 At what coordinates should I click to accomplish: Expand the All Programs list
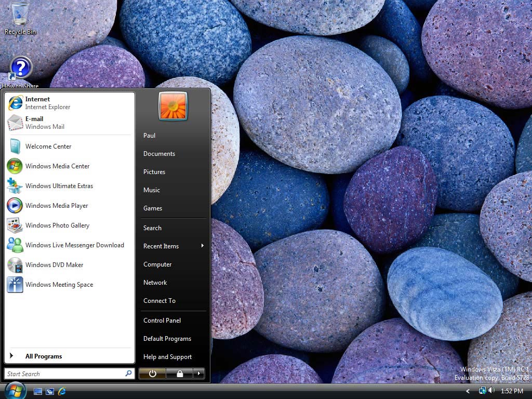click(x=70, y=356)
